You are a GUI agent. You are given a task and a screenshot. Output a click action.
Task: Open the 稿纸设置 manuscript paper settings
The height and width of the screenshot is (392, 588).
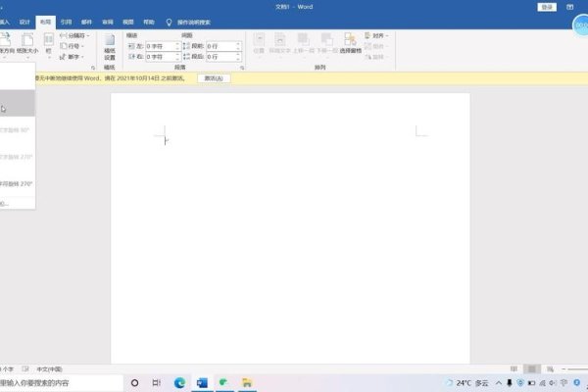110,48
